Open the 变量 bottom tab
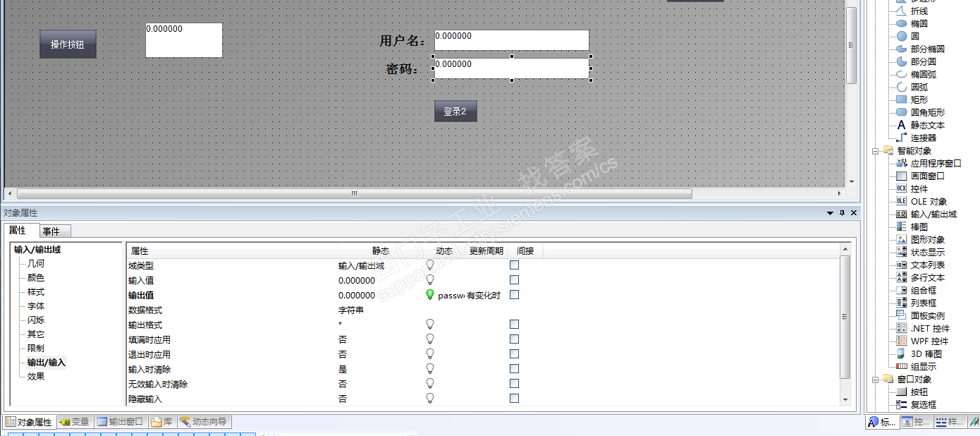This screenshot has height=436, width=980. (75, 422)
